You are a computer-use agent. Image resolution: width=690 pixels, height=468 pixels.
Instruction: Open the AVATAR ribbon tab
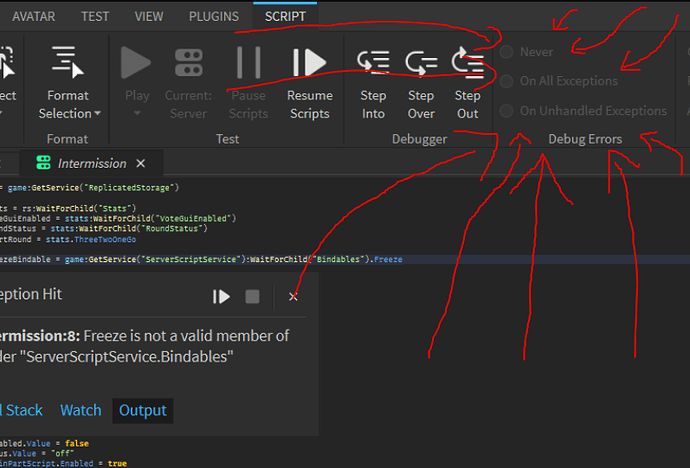pyautogui.click(x=33, y=16)
